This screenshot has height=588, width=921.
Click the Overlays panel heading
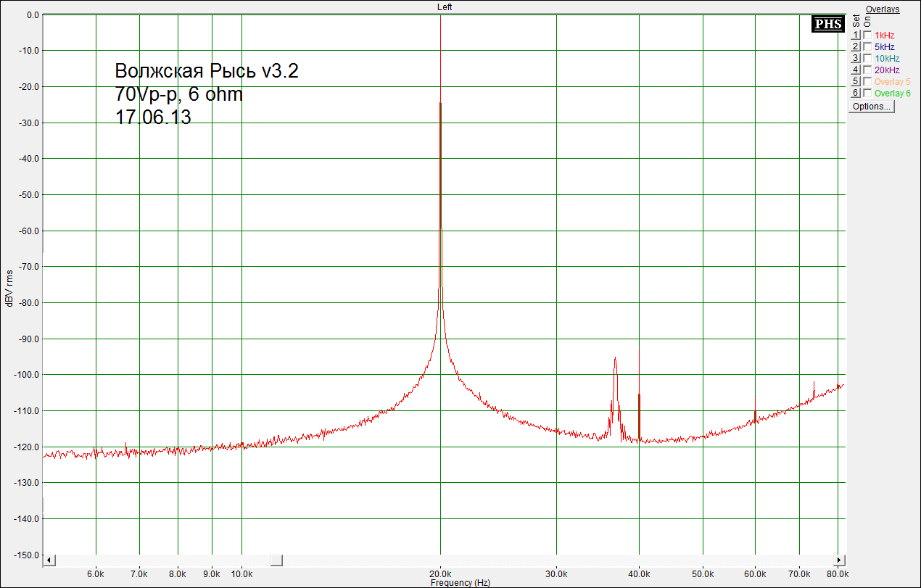tap(883, 9)
